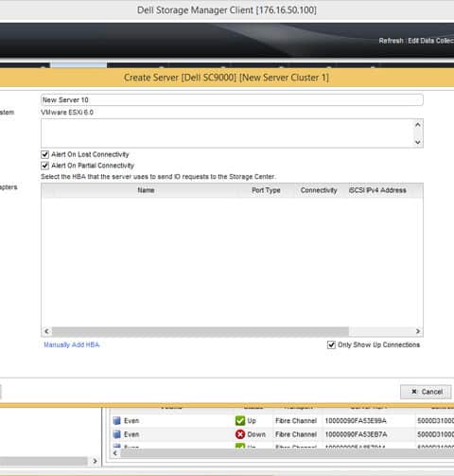Click the left pane scroll right arrow
Viewport: 454px width, 476px height.
[95, 461]
